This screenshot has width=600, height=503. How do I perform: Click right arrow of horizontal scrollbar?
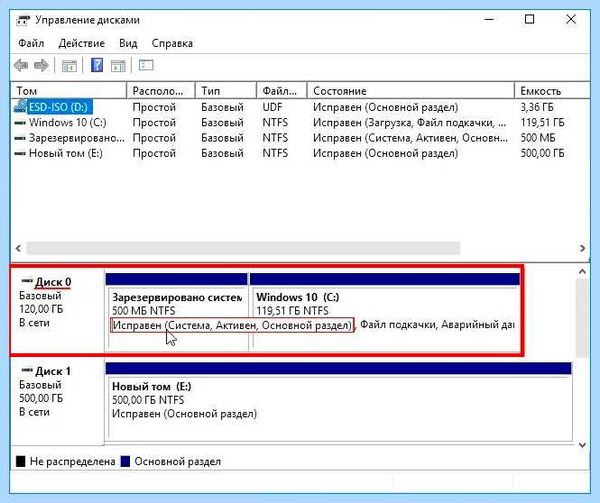[x=582, y=248]
